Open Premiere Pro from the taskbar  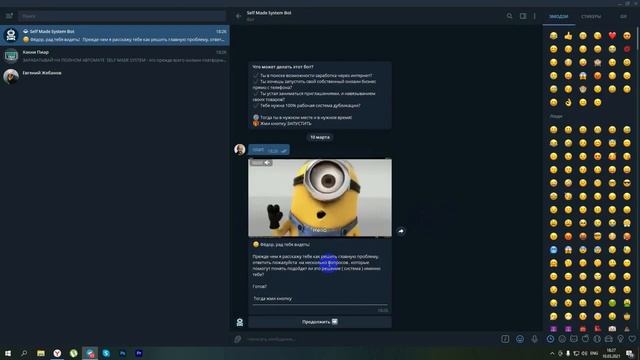(139, 353)
